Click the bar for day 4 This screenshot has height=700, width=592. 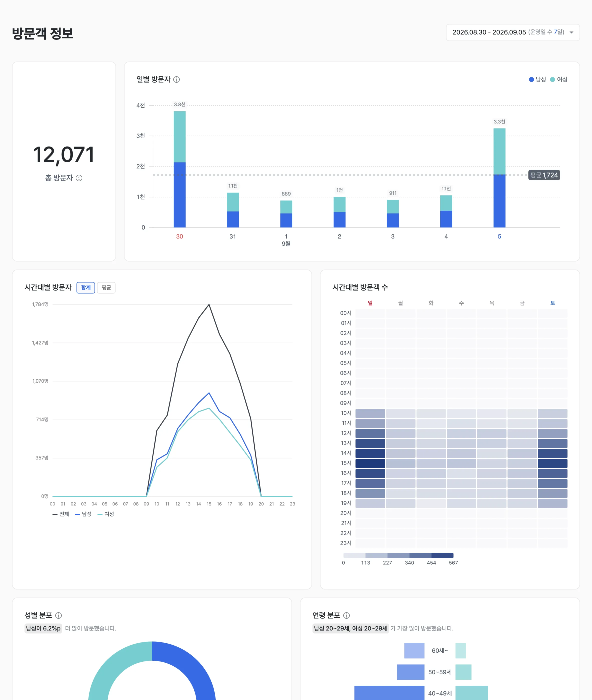[446, 211]
